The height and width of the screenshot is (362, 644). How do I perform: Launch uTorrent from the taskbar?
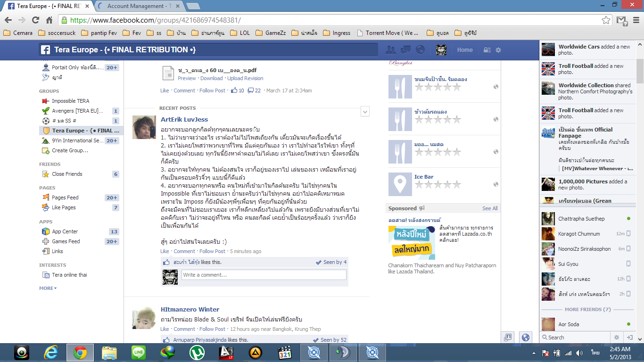(197, 353)
